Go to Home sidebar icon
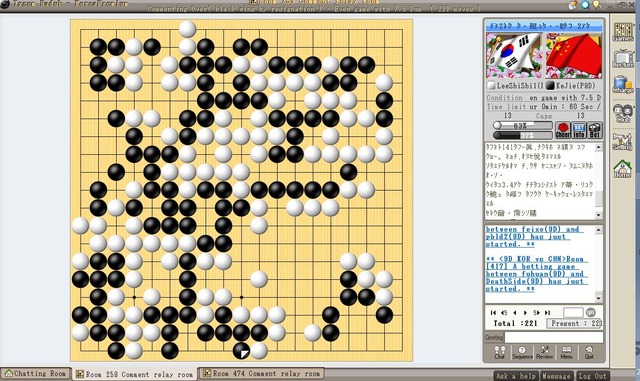640x381 pixels. coord(623,169)
